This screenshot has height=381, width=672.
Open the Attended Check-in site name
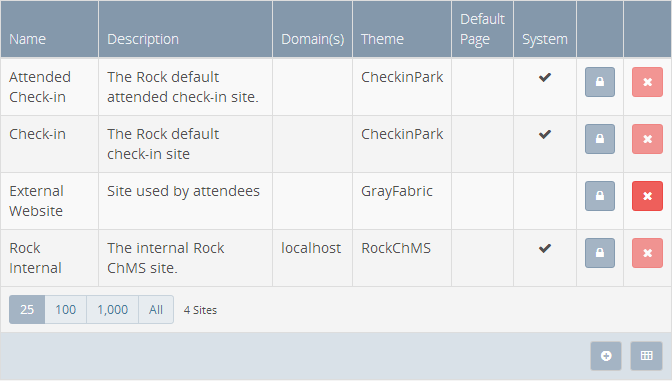tap(40, 87)
